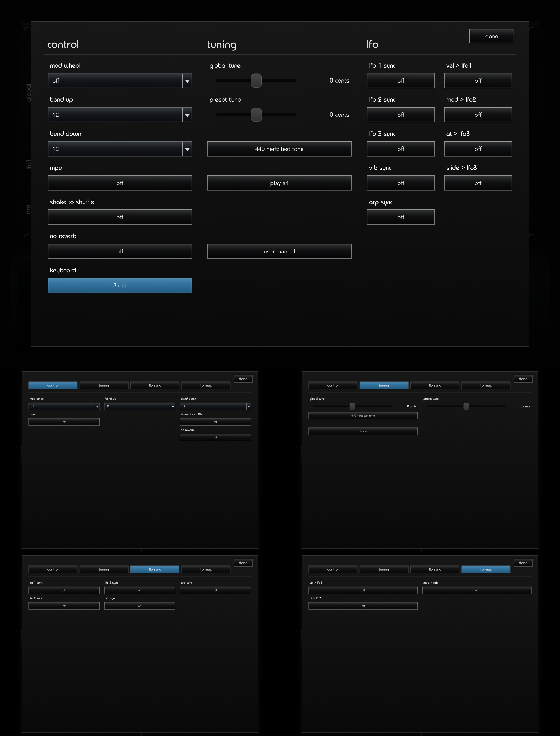
Task: Open bend down dropdown in small control-tab panel
Action: [215, 406]
